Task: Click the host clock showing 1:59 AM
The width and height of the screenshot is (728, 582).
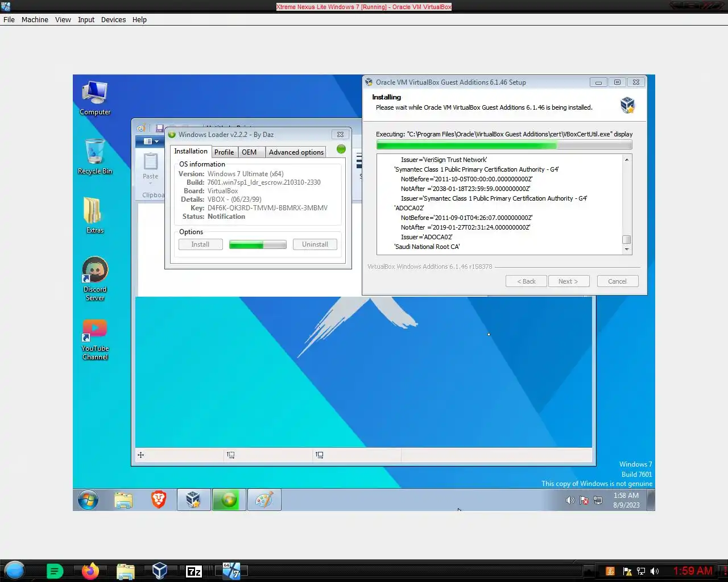Action: pyautogui.click(x=693, y=571)
